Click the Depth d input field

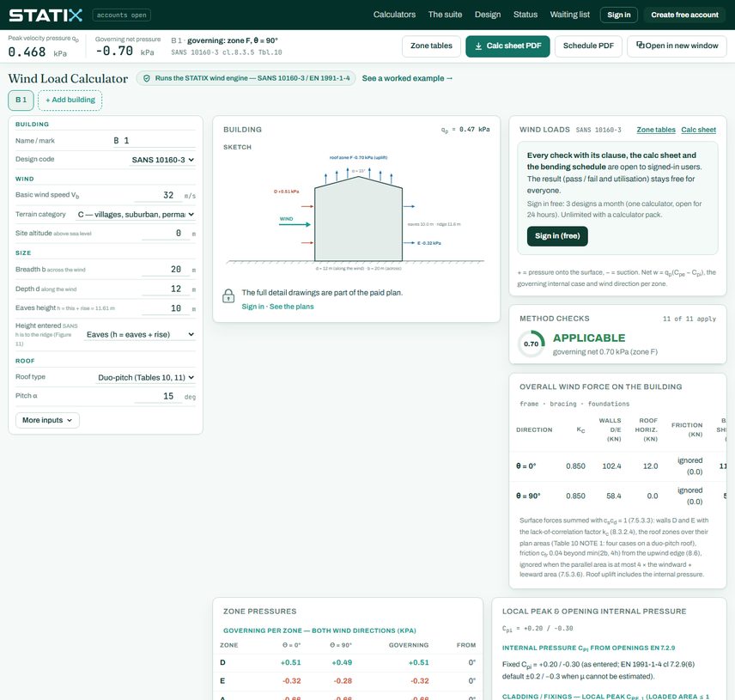pos(166,289)
